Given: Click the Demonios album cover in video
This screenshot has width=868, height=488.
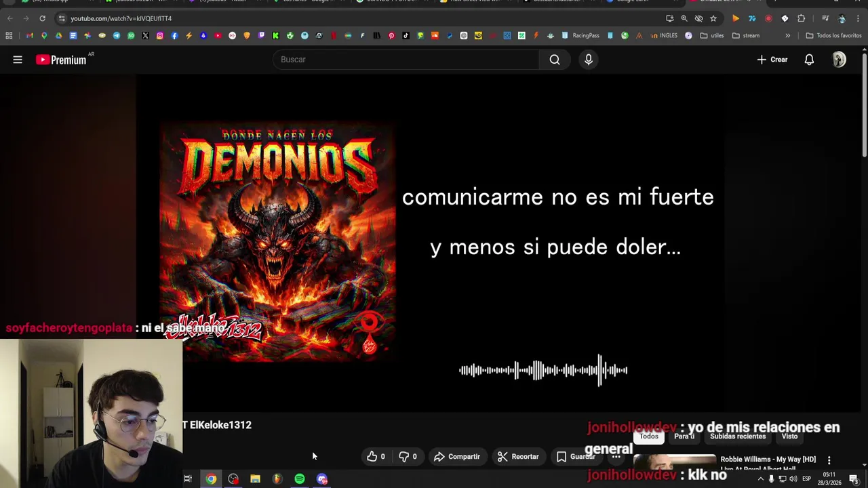Looking at the screenshot, I should pos(277,241).
